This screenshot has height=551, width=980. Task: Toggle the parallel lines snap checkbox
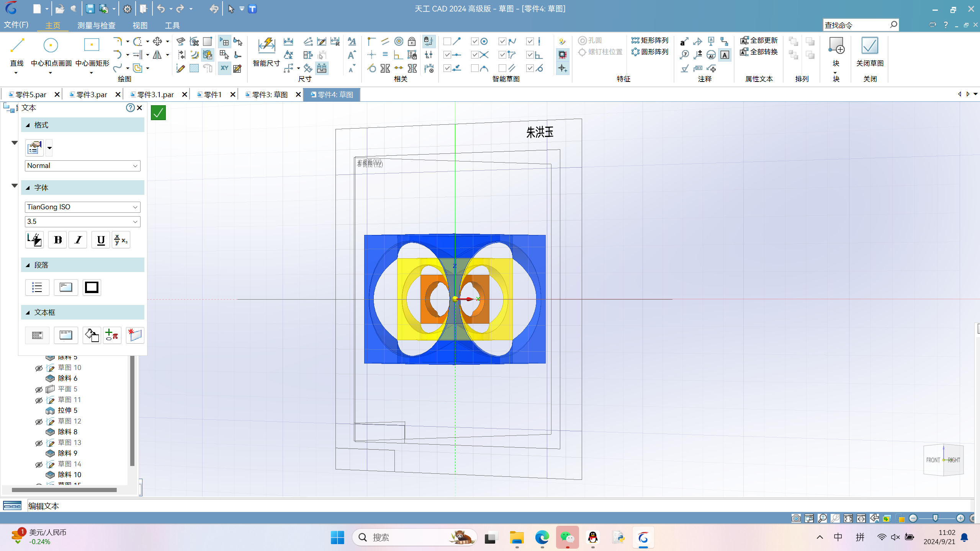pyautogui.click(x=502, y=68)
